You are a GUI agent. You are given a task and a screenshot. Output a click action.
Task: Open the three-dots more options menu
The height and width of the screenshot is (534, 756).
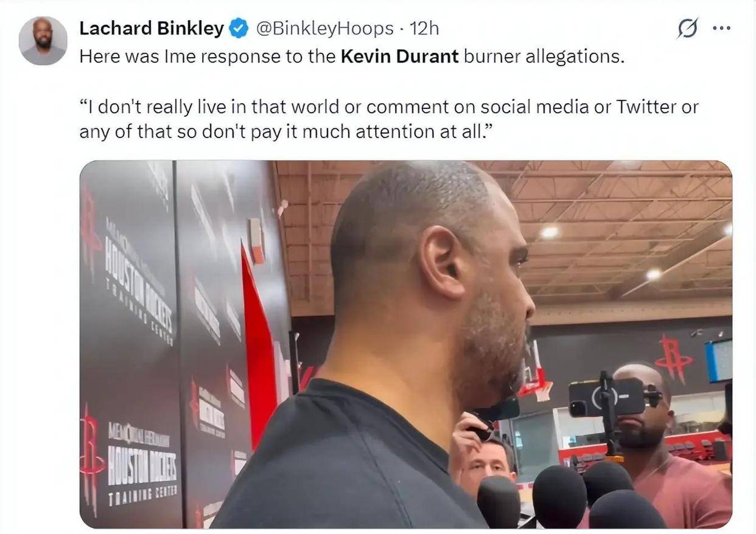point(721,29)
